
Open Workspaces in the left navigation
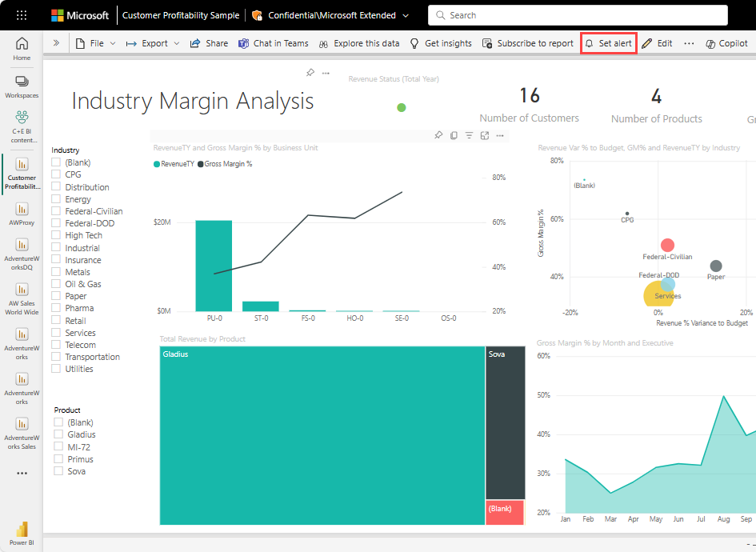pos(22,87)
